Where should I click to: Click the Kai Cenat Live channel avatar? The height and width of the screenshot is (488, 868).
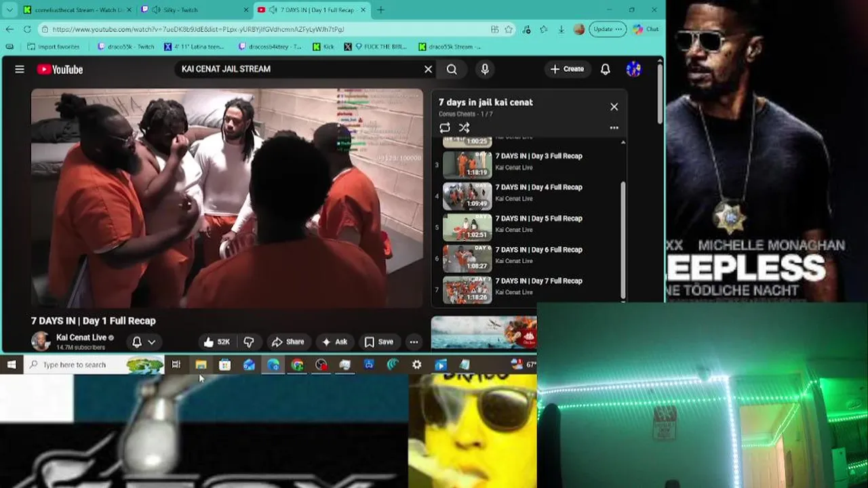41,341
